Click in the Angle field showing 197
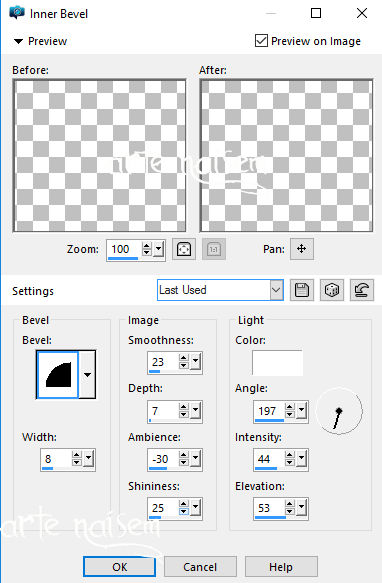This screenshot has height=583, width=382. [269, 411]
